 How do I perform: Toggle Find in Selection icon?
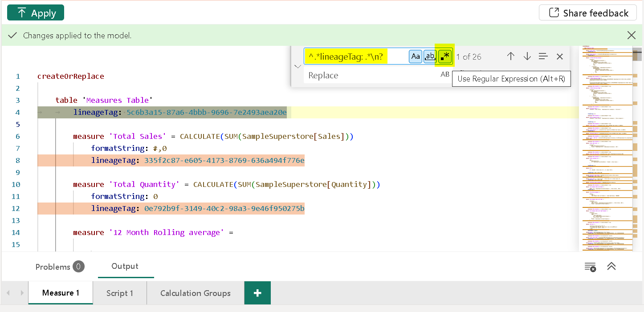tap(543, 57)
